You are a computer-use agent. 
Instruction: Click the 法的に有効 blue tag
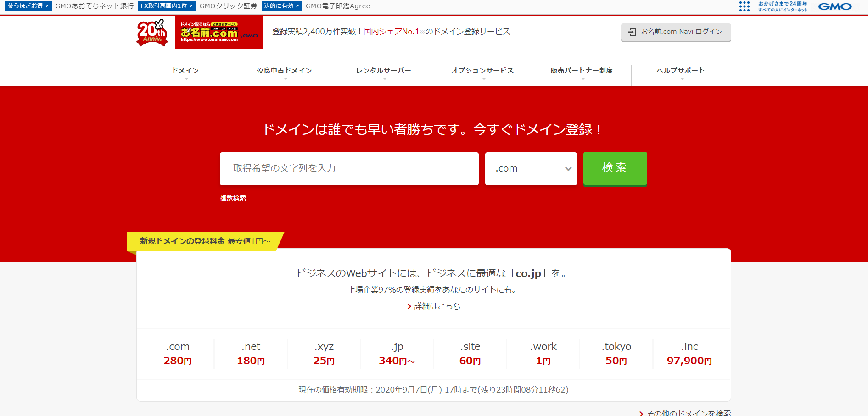coord(282,6)
